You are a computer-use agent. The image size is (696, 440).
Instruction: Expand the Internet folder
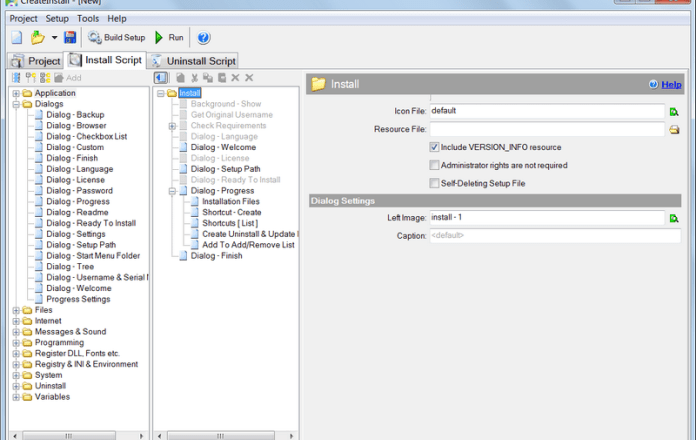click(x=16, y=321)
